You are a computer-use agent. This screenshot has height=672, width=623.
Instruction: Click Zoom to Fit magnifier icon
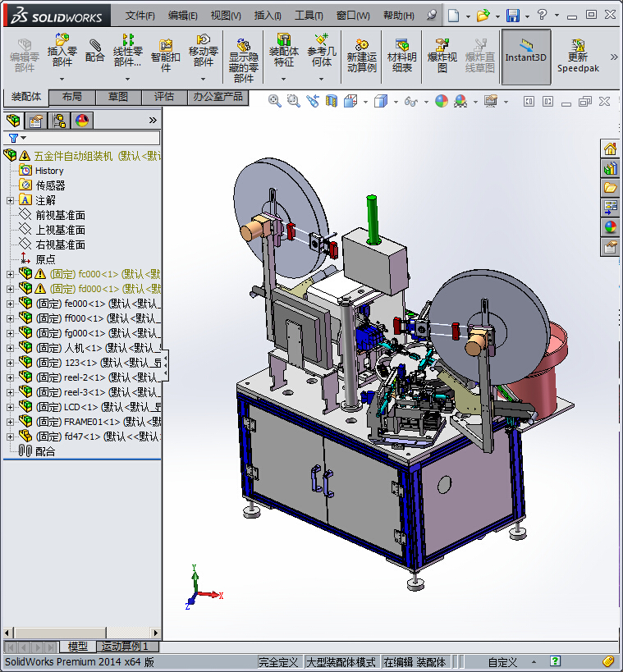(274, 101)
